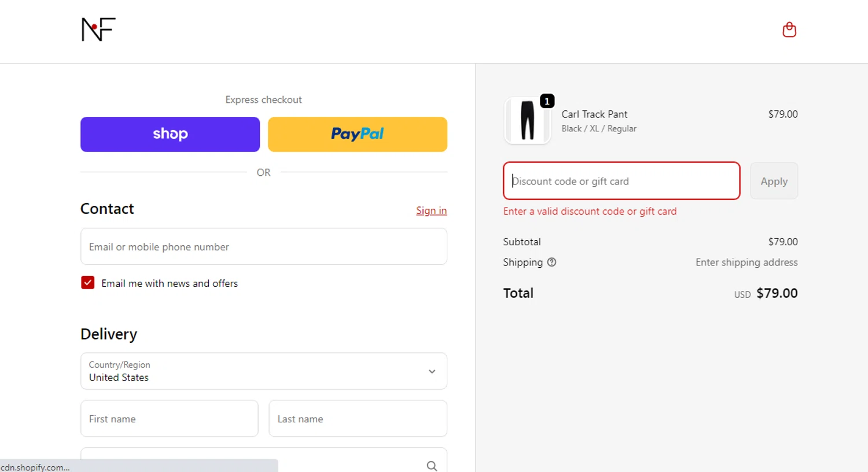Click the Total amount $79.00
868x472 pixels.
(777, 293)
